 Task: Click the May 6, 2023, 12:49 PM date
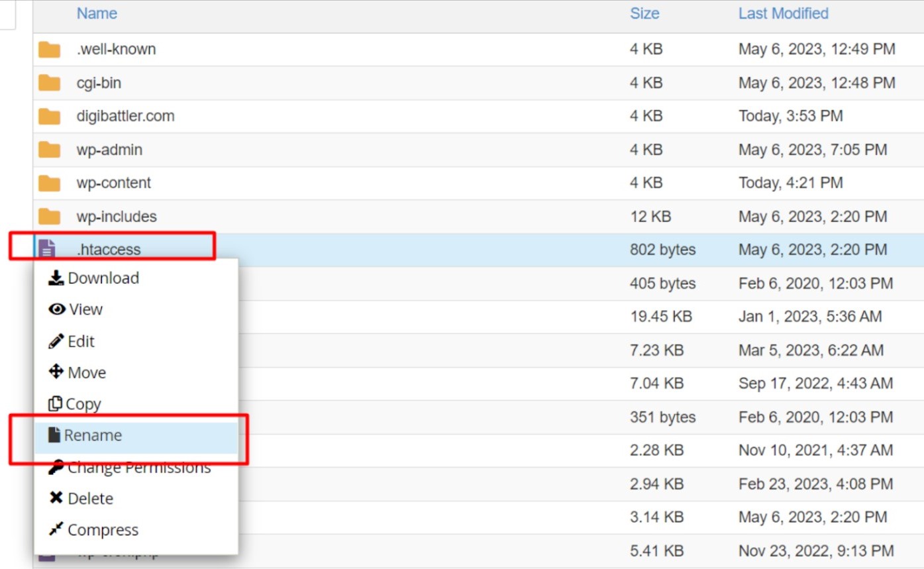coord(817,50)
